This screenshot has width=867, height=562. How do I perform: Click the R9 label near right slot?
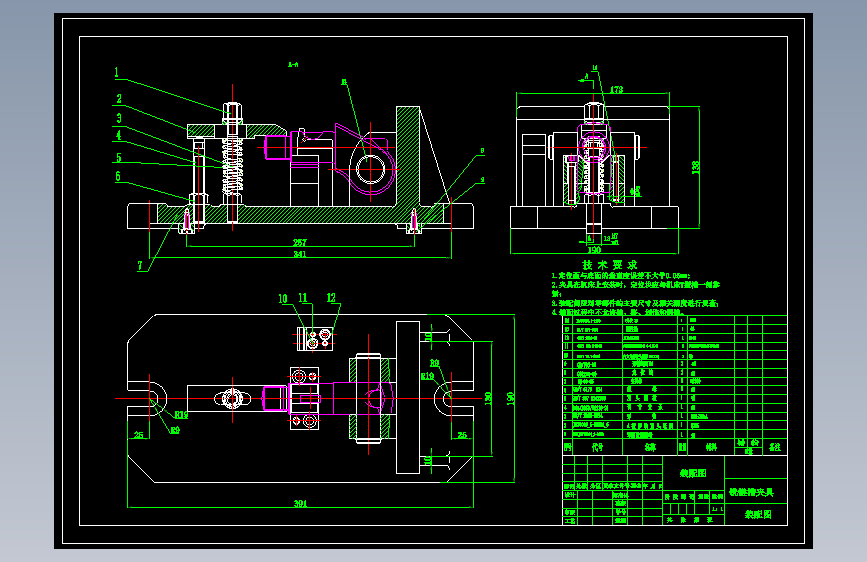pos(435,363)
